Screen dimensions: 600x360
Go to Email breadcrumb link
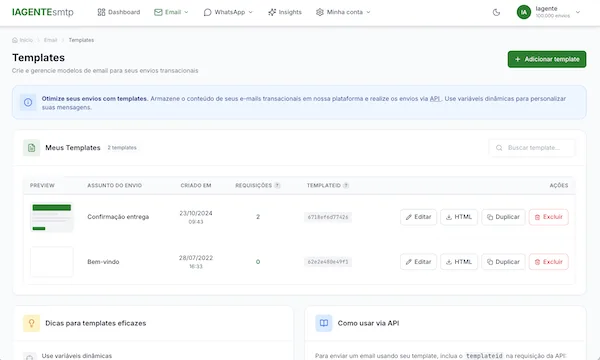[51, 40]
